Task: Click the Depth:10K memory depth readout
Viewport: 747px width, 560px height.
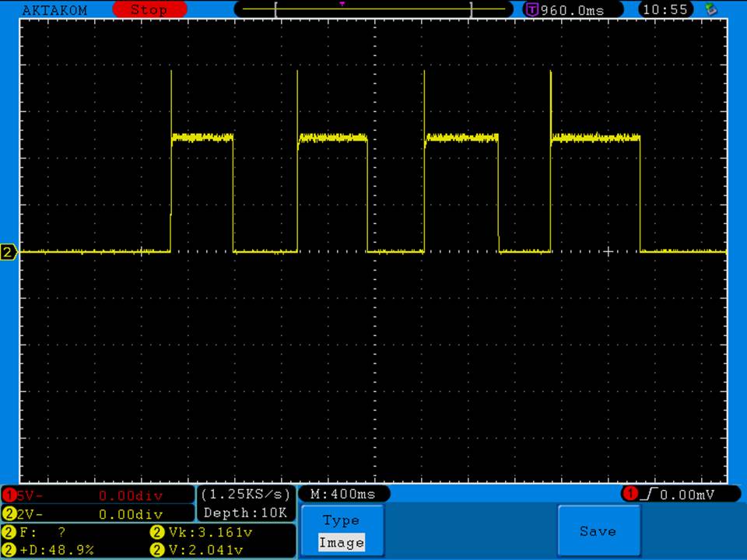Action: tap(246, 513)
